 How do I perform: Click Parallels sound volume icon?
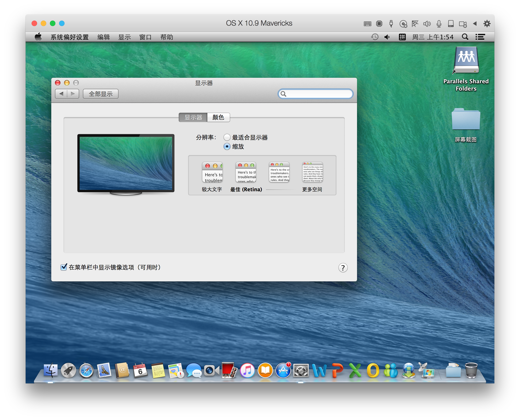[427, 24]
